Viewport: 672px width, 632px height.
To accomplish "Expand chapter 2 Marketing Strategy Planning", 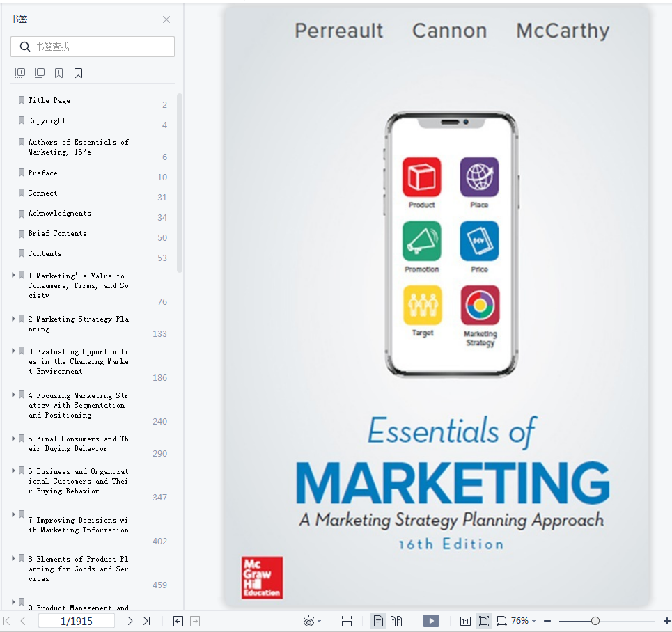I will (13, 318).
